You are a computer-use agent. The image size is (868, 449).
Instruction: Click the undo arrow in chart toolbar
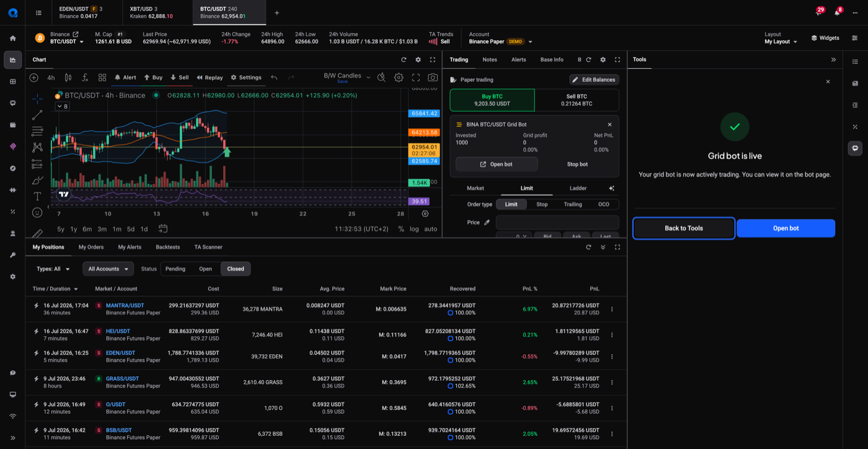(x=274, y=78)
